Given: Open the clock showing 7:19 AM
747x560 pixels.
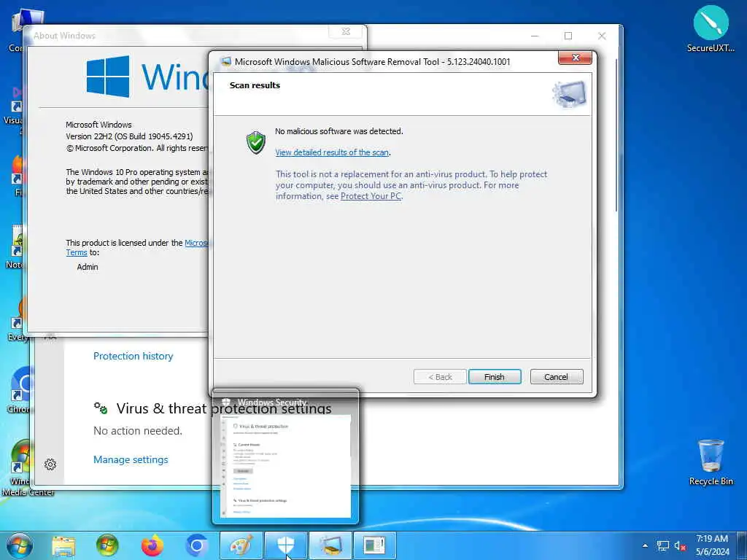Looking at the screenshot, I should pos(712,545).
